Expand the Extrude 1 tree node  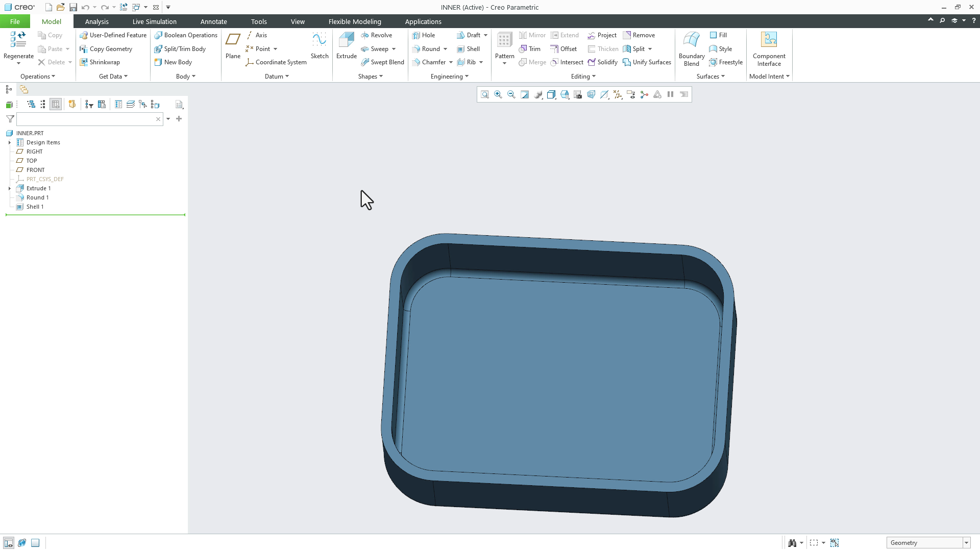click(x=9, y=188)
